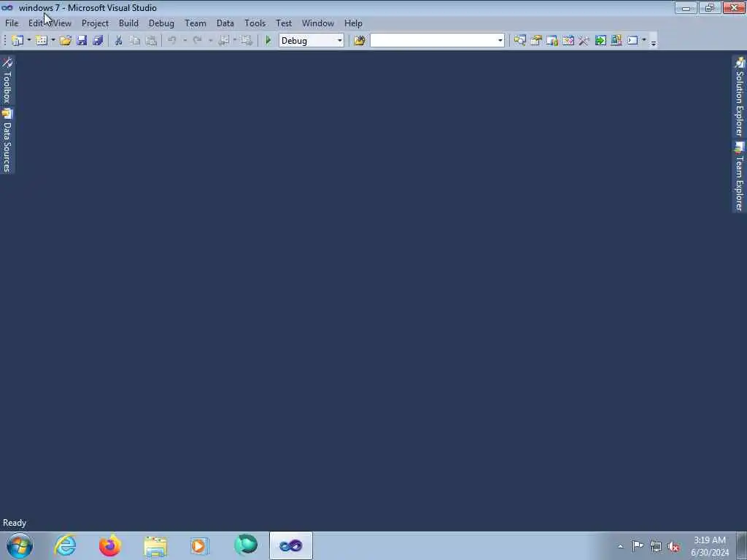
Task: Show the Team Explorer side tab
Action: 740,176
